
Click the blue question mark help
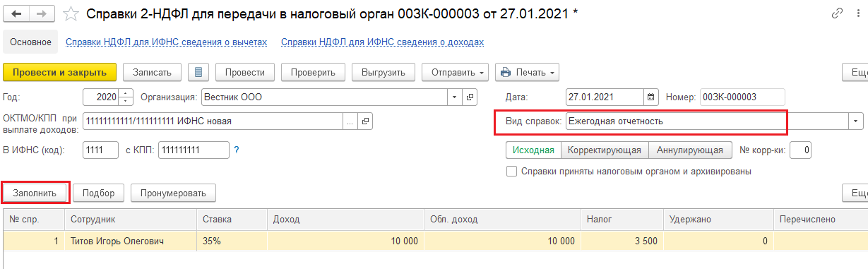(x=237, y=150)
